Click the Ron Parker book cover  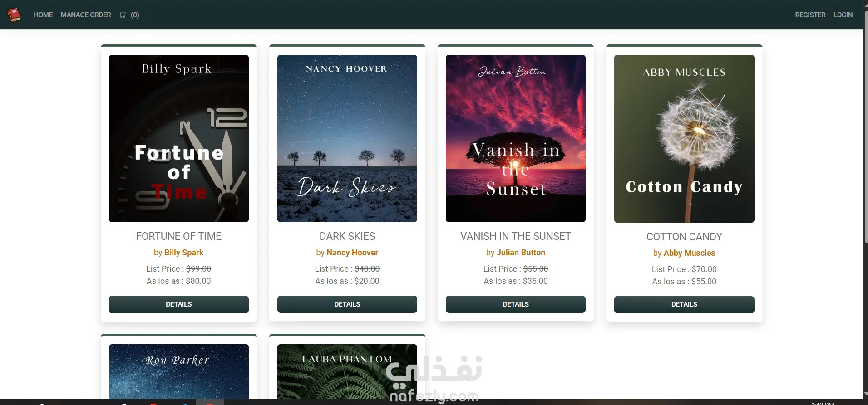click(x=179, y=371)
